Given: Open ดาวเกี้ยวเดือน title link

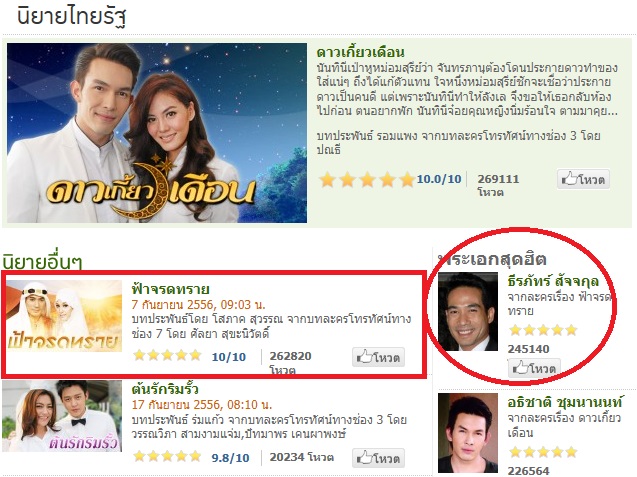Looking at the screenshot, I should (360, 52).
